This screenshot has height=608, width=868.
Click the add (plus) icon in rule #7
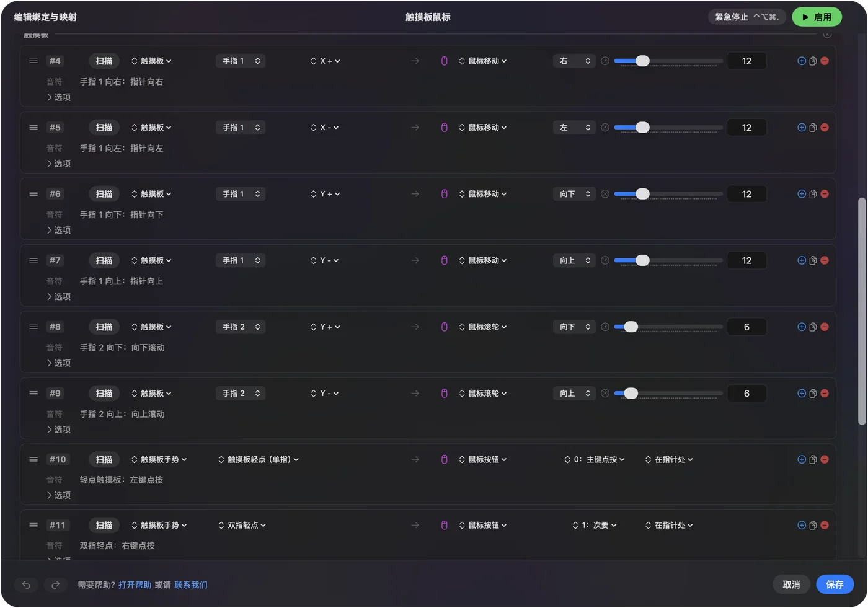(802, 260)
